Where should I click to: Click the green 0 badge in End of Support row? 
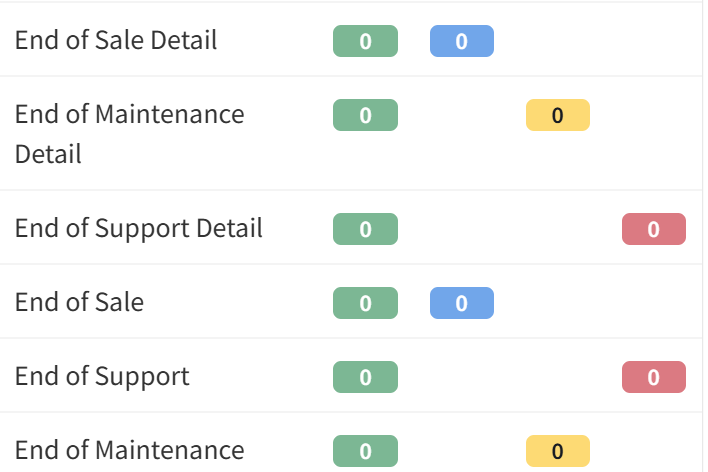pyautogui.click(x=365, y=377)
